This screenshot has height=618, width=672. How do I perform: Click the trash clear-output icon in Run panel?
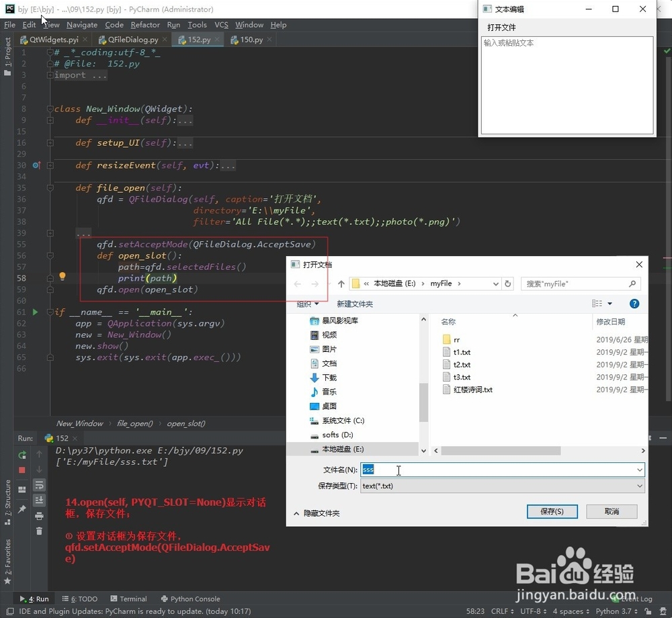39,531
